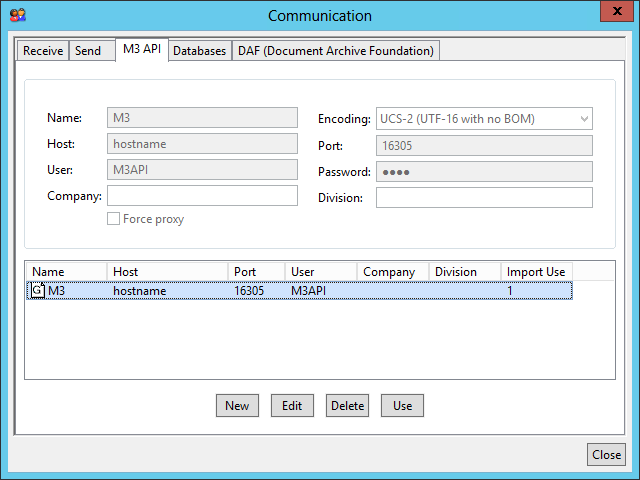Open the Databases tab
The height and width of the screenshot is (480, 640).
[x=200, y=51]
